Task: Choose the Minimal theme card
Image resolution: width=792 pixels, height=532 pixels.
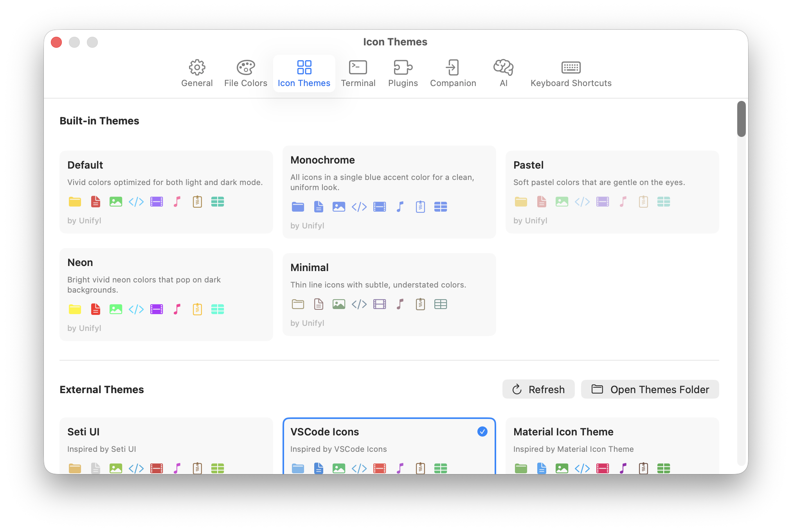Action: point(389,294)
